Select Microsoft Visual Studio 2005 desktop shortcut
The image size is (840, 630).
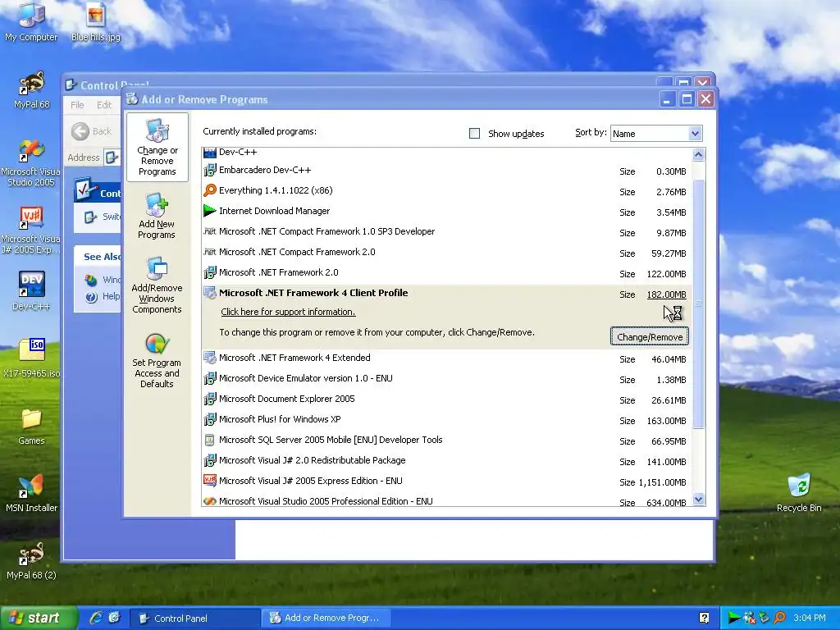31,163
